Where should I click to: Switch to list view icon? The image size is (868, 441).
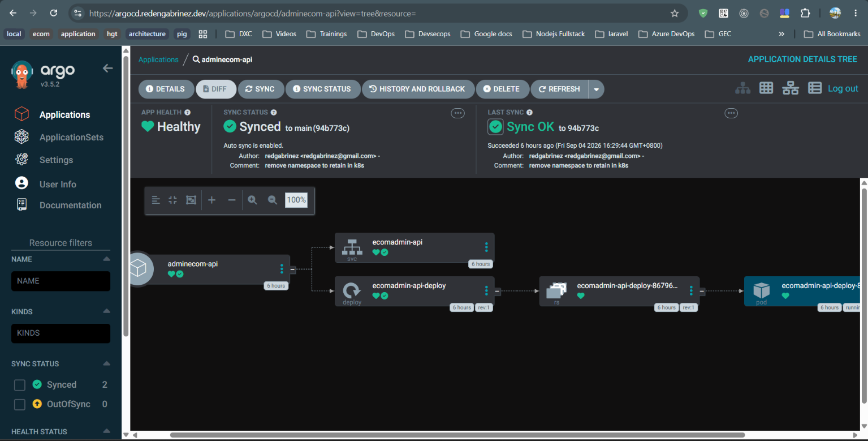point(815,88)
